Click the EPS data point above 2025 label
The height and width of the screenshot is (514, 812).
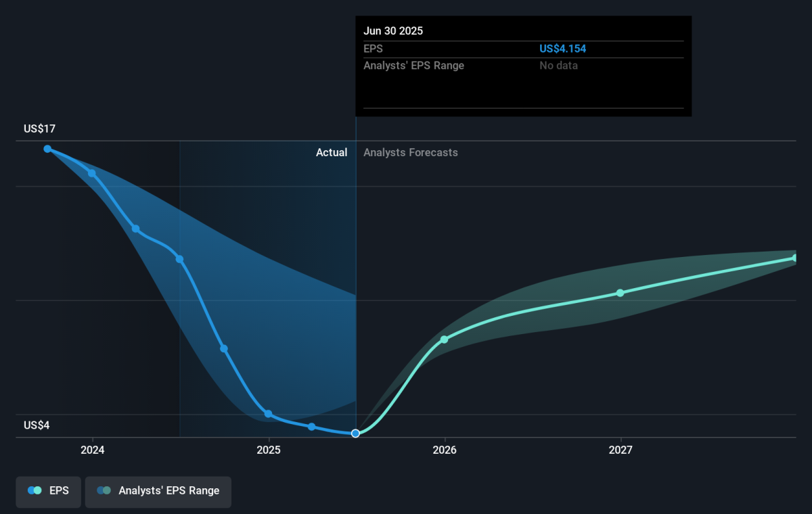269,414
